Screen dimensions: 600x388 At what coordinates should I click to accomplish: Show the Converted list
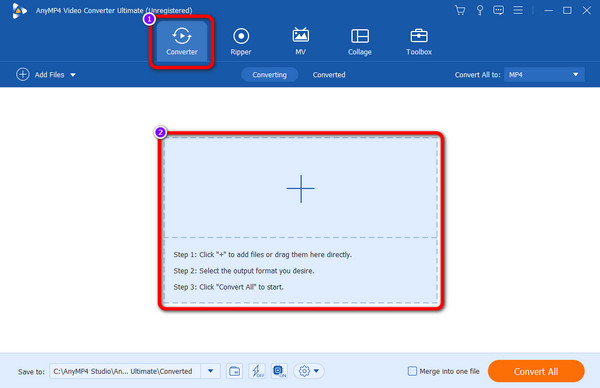click(329, 75)
